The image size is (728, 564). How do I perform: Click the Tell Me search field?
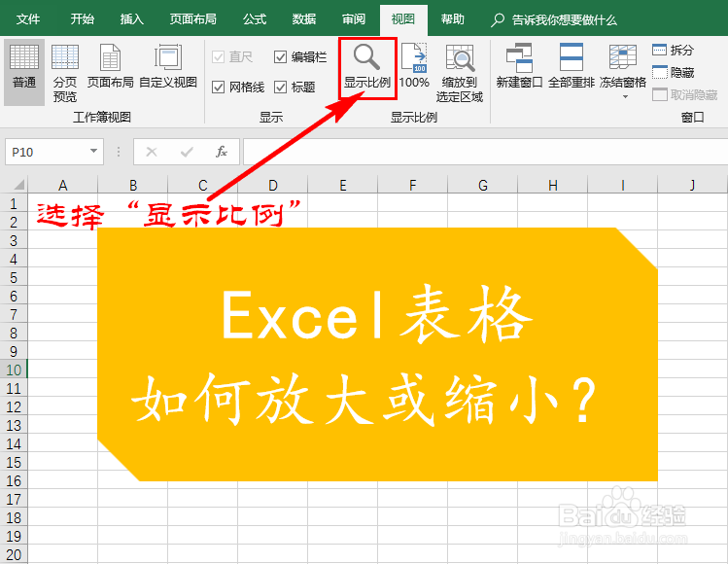click(564, 20)
